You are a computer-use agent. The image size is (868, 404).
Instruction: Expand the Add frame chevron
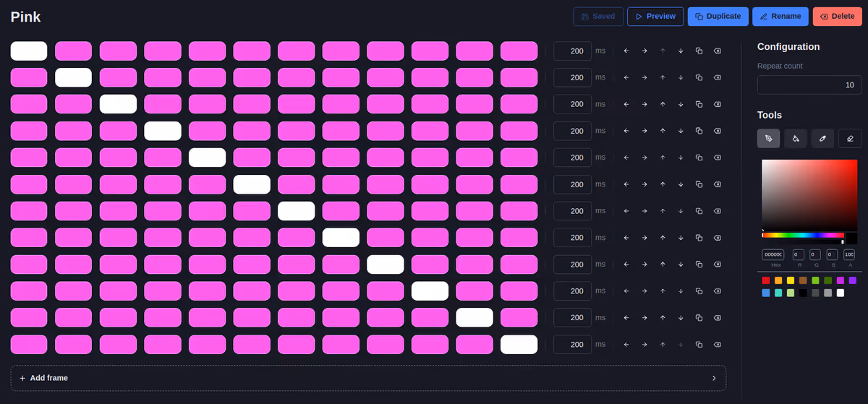pos(714,378)
